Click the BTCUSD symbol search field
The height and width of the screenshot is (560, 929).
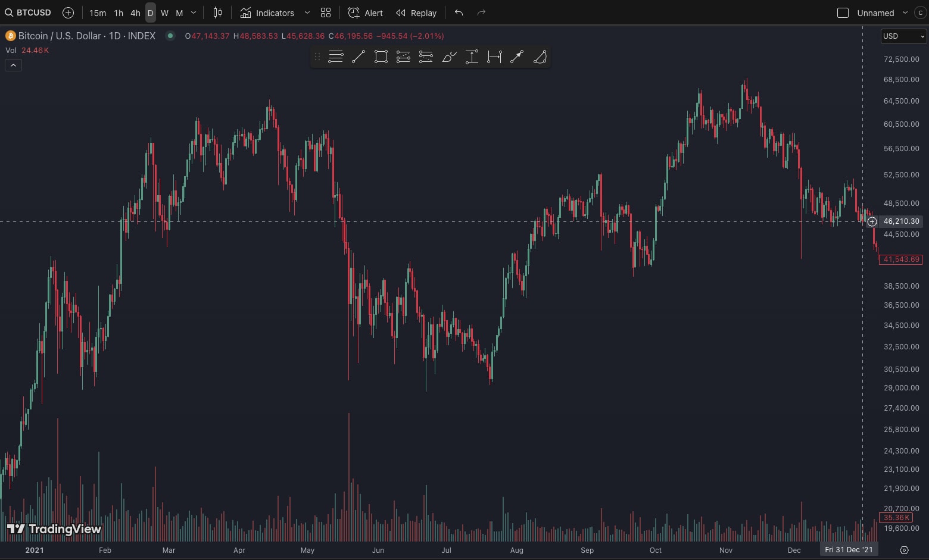[29, 12]
